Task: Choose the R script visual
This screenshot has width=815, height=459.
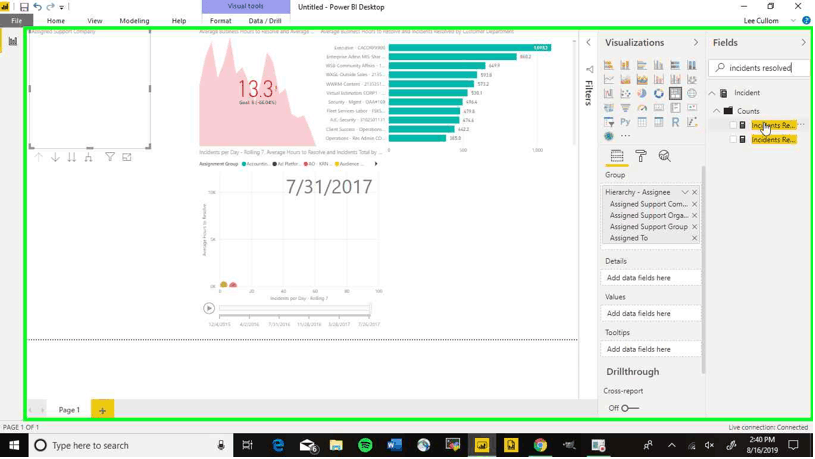Action: [675, 122]
